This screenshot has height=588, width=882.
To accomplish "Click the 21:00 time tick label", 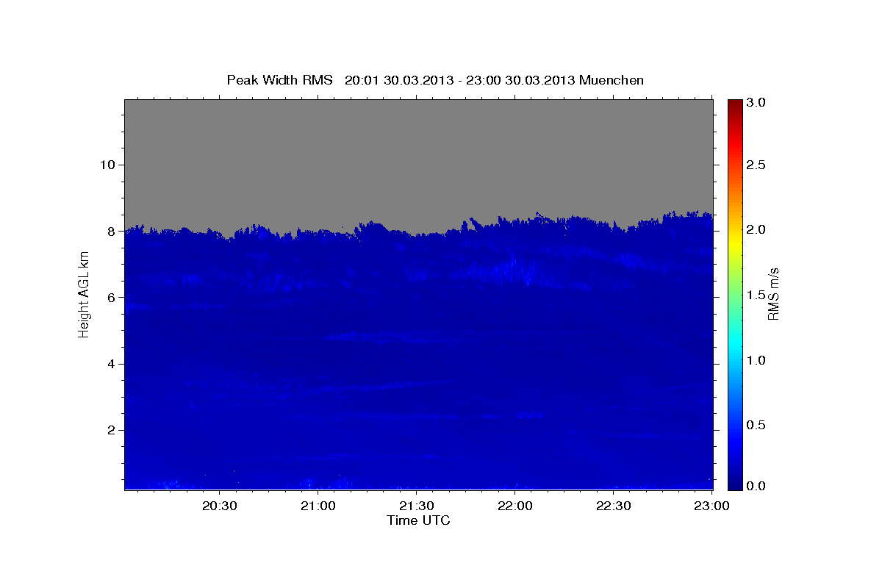I will click(318, 506).
